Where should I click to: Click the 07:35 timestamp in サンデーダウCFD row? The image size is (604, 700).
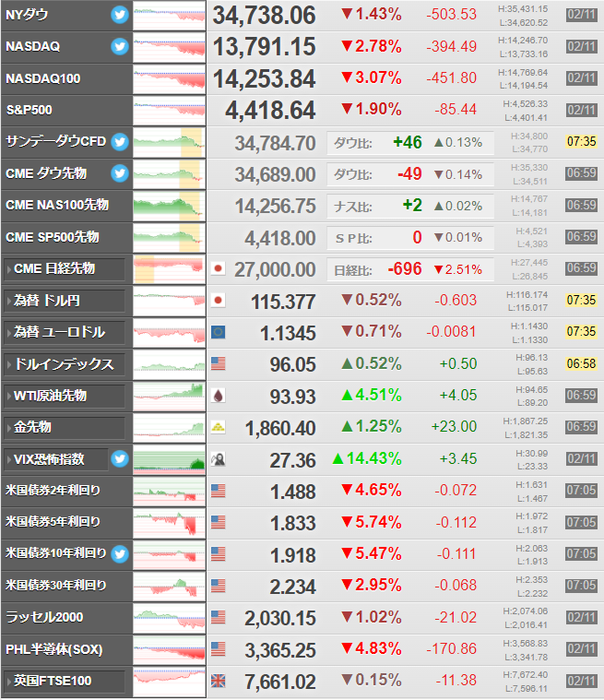click(x=581, y=141)
